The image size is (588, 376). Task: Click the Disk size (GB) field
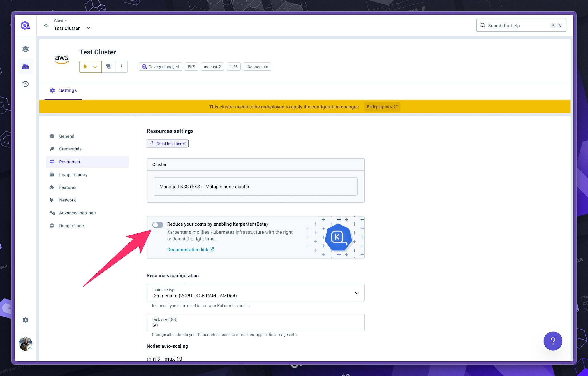tap(255, 322)
